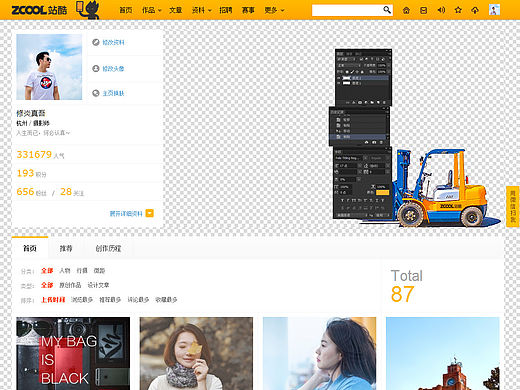Sort by 收藏最多

[x=166, y=300]
